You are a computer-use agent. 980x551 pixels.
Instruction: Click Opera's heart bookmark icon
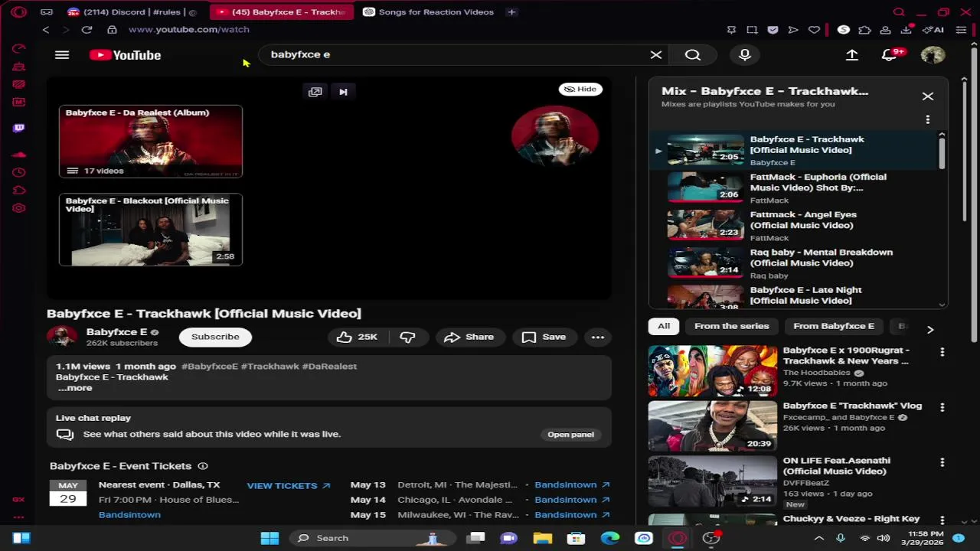(814, 30)
